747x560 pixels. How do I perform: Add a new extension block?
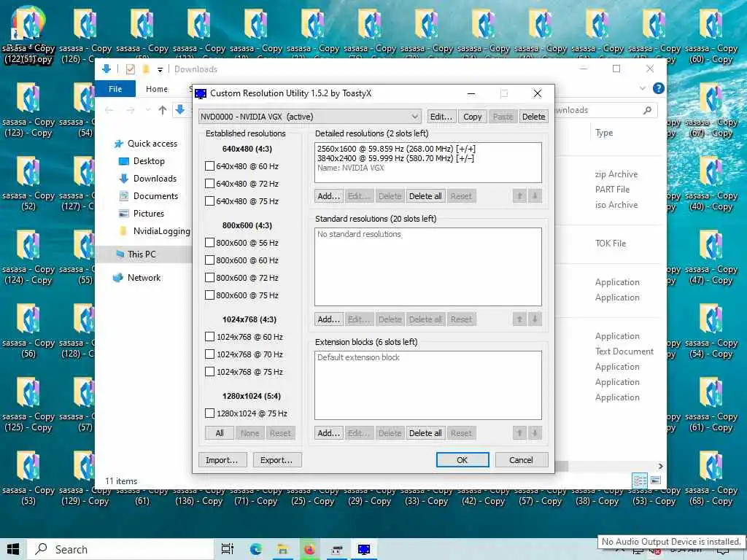point(329,433)
